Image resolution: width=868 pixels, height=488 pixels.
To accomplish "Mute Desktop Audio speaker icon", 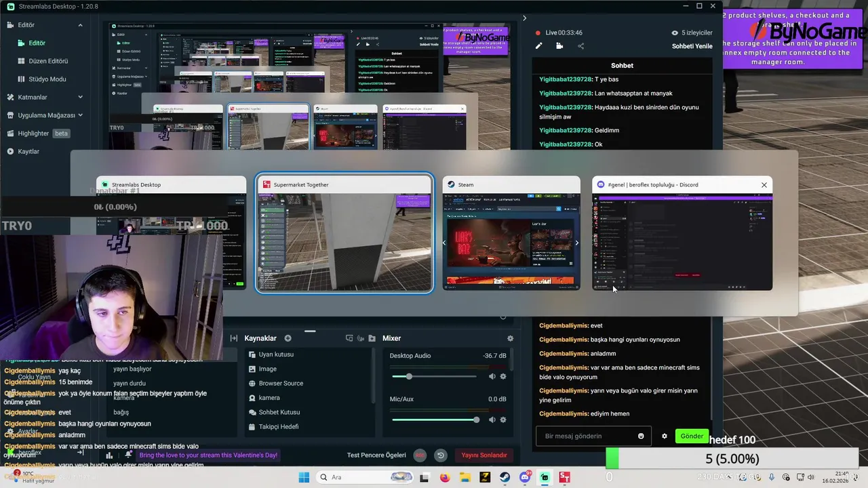I will tap(492, 376).
